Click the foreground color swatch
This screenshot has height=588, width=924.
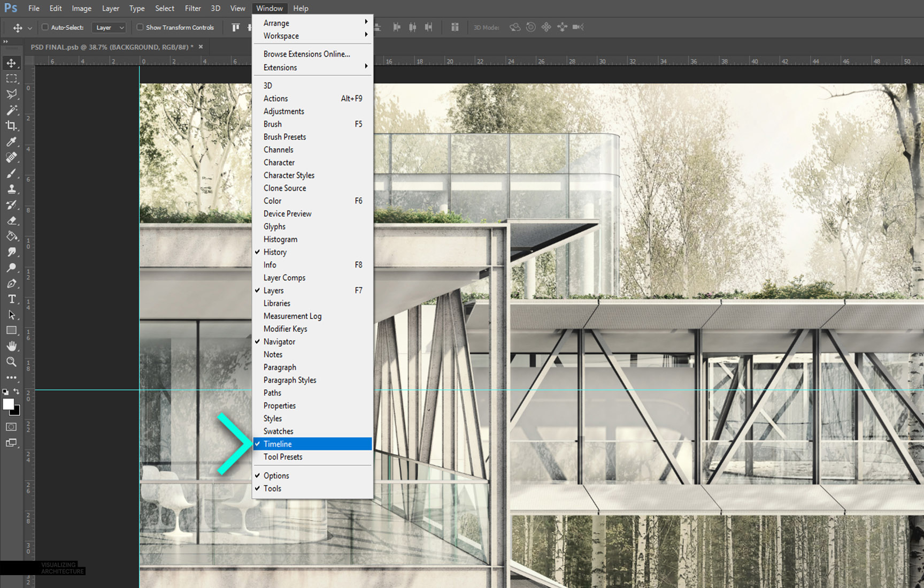coord(8,404)
